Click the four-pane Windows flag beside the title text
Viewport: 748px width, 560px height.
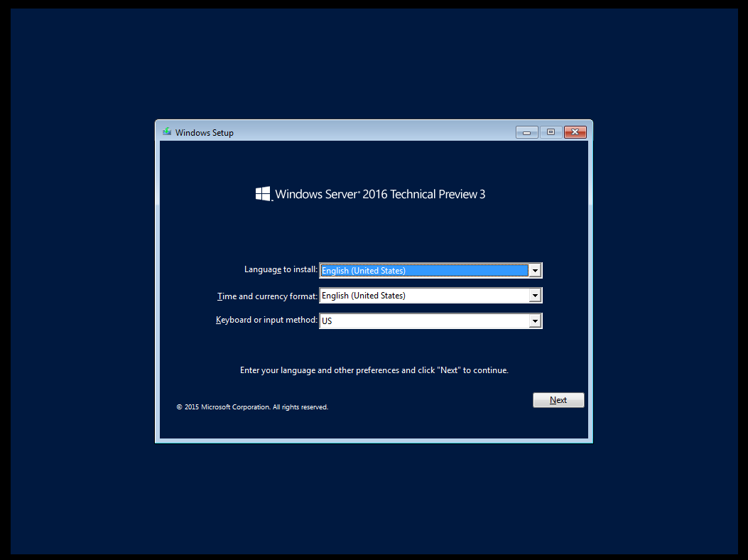coord(262,193)
